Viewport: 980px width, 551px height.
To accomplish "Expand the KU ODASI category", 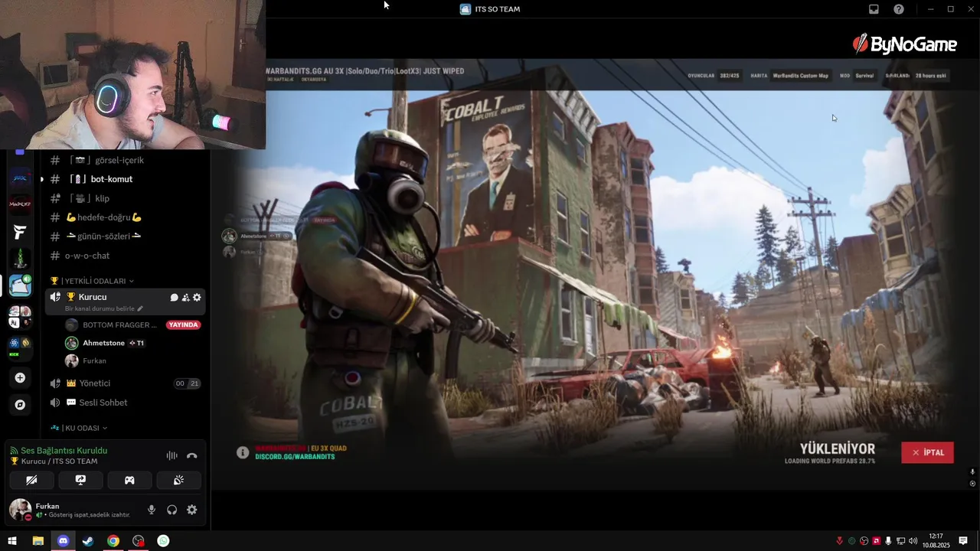I will [79, 428].
